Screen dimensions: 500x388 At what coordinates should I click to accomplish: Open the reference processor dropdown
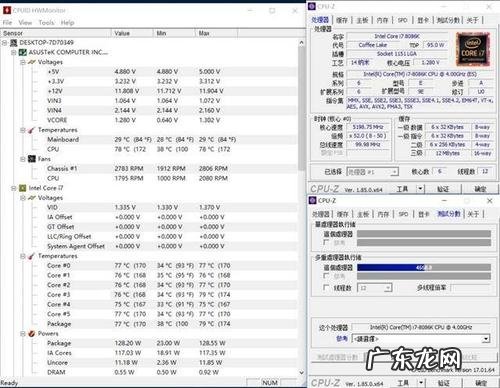486,339
